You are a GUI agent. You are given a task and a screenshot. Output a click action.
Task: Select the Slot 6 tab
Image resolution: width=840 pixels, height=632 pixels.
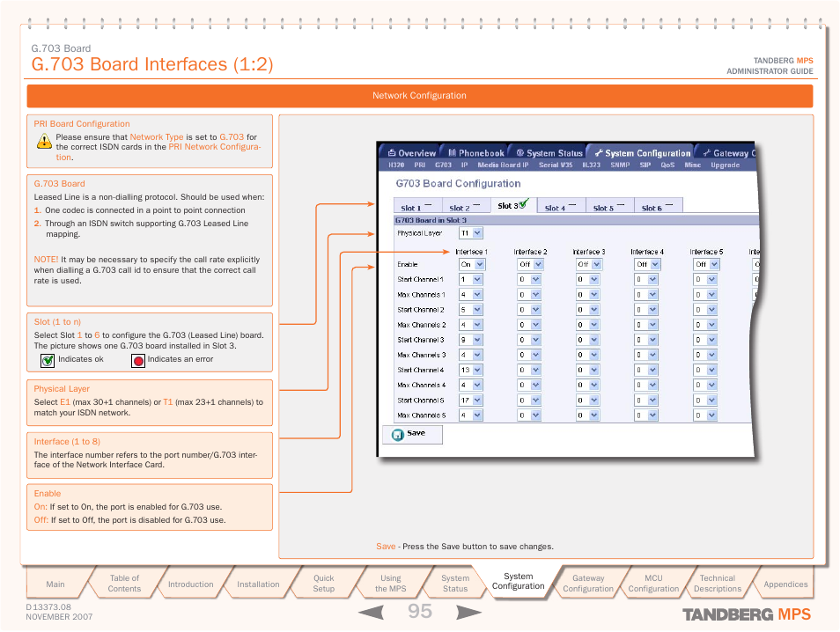[659, 206]
